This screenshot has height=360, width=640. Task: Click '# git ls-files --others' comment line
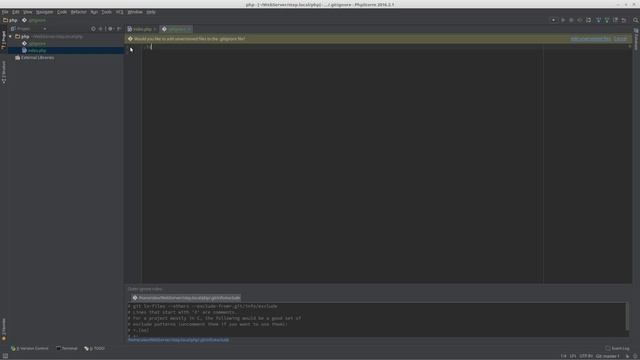[202, 306]
